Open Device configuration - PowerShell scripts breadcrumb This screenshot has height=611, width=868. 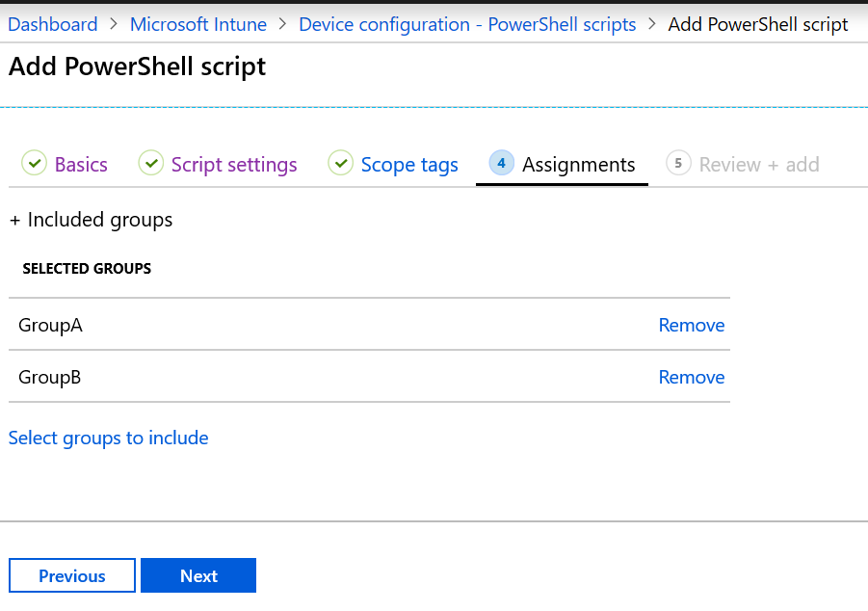point(466,24)
